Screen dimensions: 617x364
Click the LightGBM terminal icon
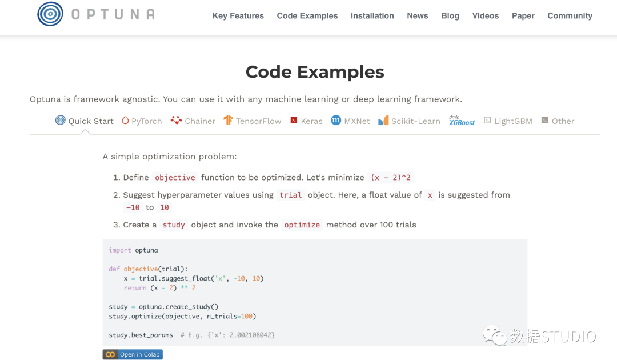coord(487,121)
